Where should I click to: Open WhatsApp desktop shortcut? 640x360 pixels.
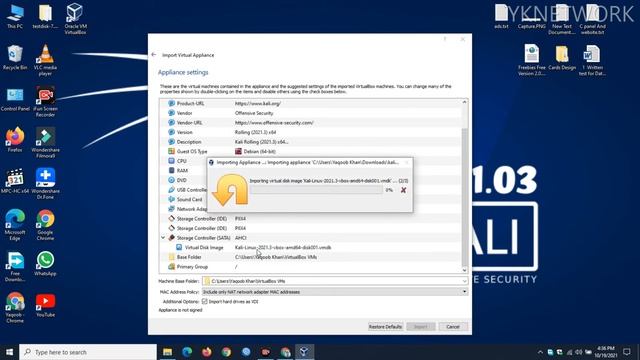[x=45, y=264]
